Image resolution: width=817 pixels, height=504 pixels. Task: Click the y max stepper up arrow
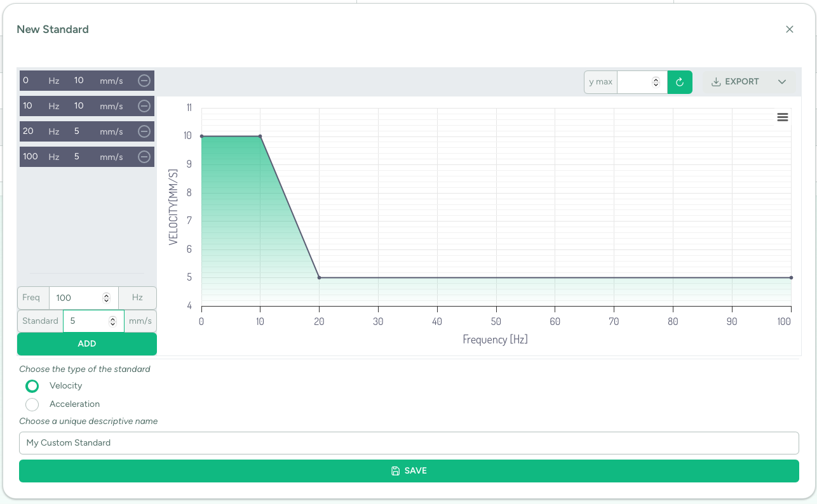(x=655, y=79)
